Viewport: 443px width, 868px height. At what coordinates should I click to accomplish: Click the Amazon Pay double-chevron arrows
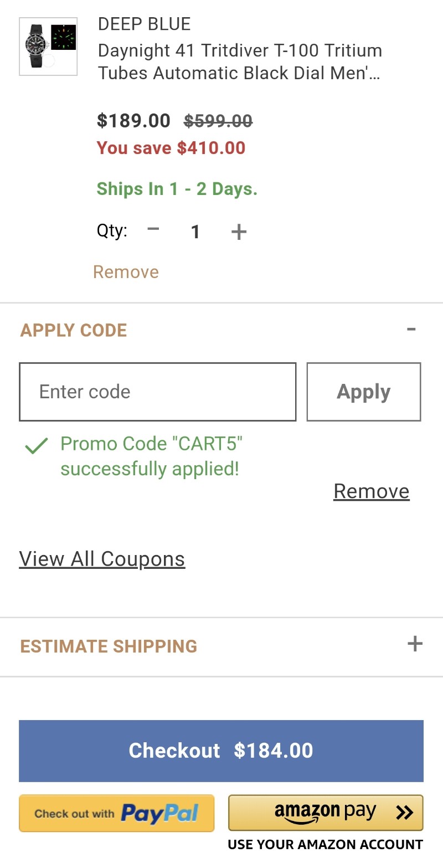point(405,812)
